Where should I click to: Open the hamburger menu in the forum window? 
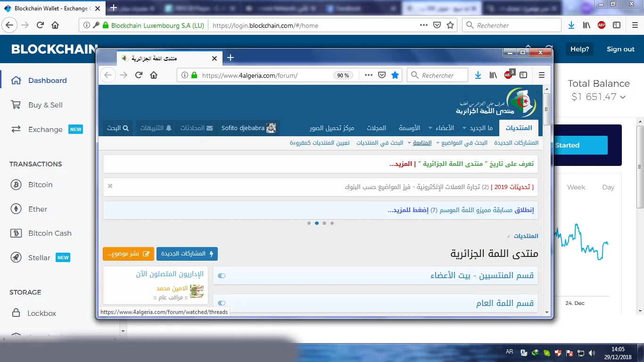541,75
